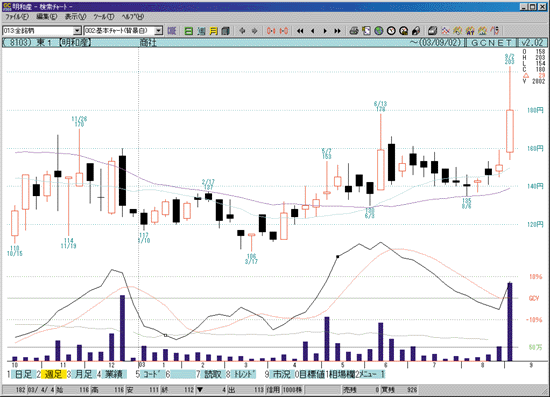The image size is (550, 397).
Task: Click the grey stacked window icon
Action: pos(432,31)
